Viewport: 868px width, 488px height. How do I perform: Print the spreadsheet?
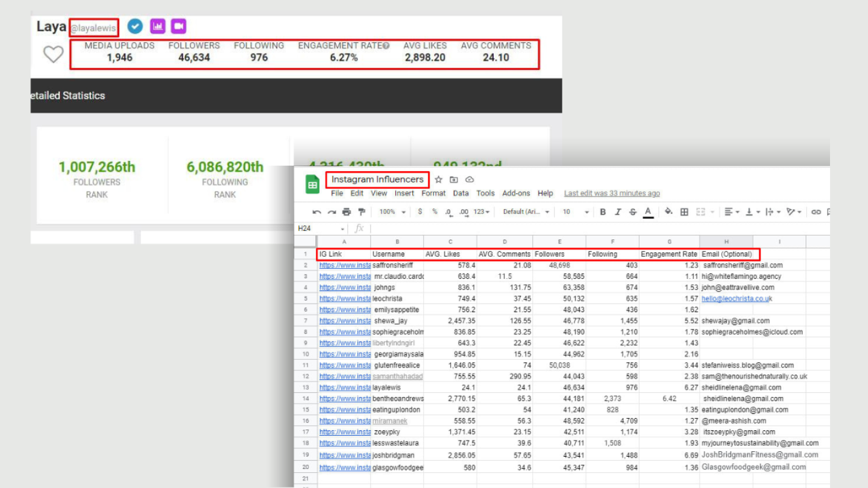(x=346, y=212)
